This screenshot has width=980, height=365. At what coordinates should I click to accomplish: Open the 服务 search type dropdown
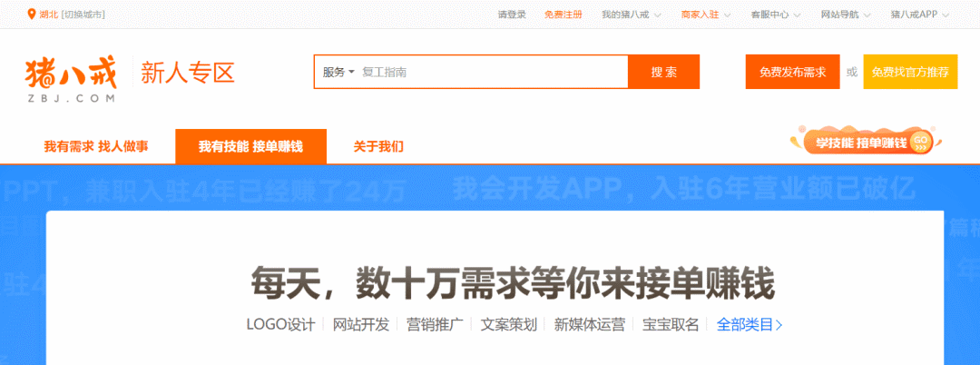tap(338, 73)
